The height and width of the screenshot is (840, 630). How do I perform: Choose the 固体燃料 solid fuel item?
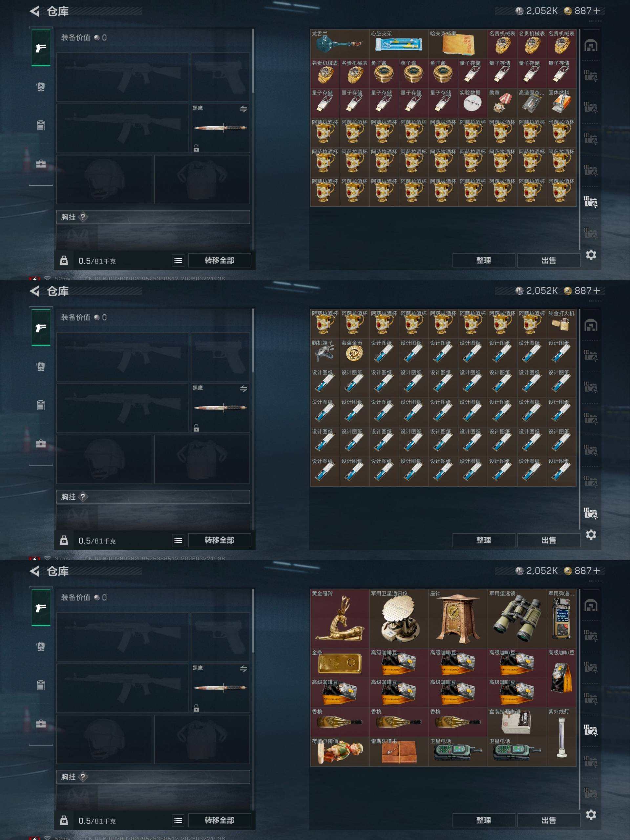coord(561,103)
